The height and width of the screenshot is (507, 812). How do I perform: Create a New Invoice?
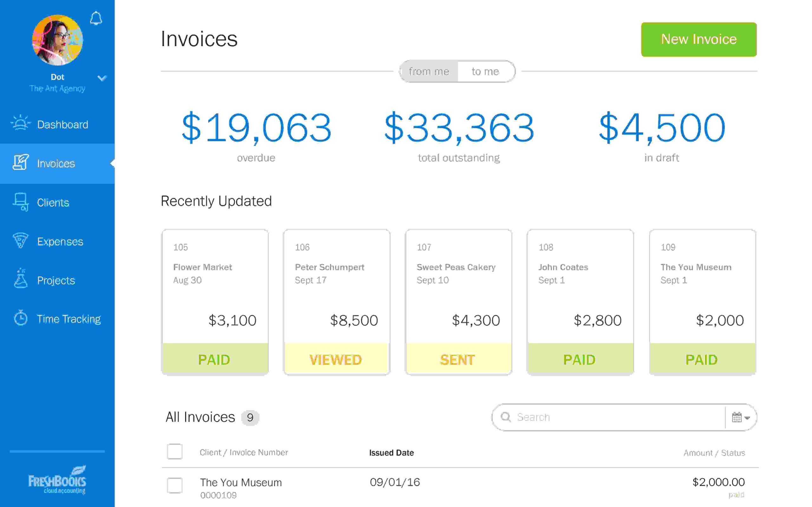tap(698, 39)
